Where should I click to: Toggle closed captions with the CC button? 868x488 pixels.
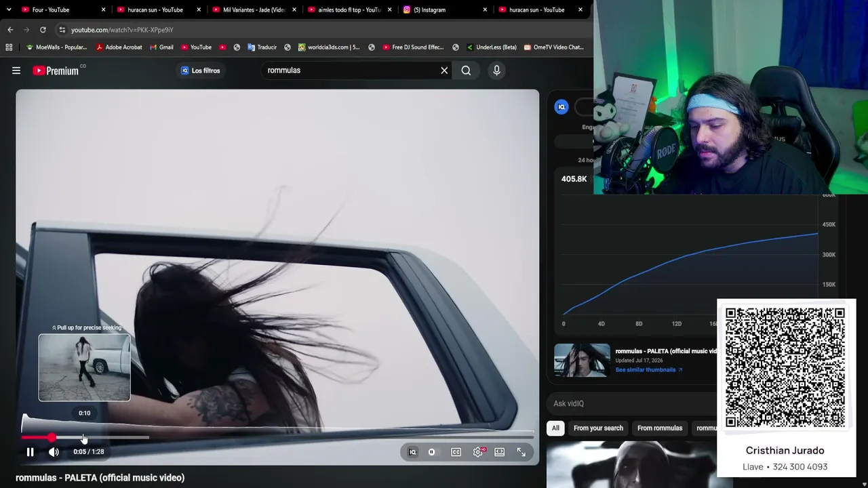[456, 452]
